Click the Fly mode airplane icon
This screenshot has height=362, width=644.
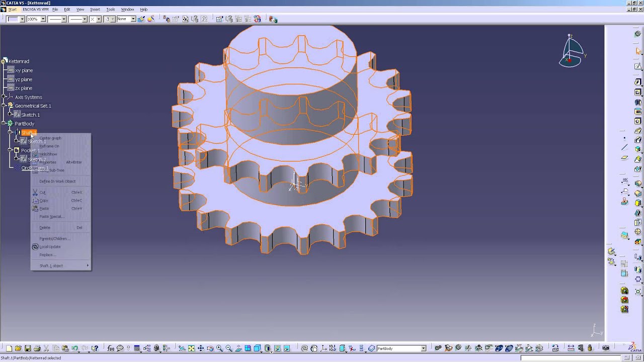coord(182,348)
